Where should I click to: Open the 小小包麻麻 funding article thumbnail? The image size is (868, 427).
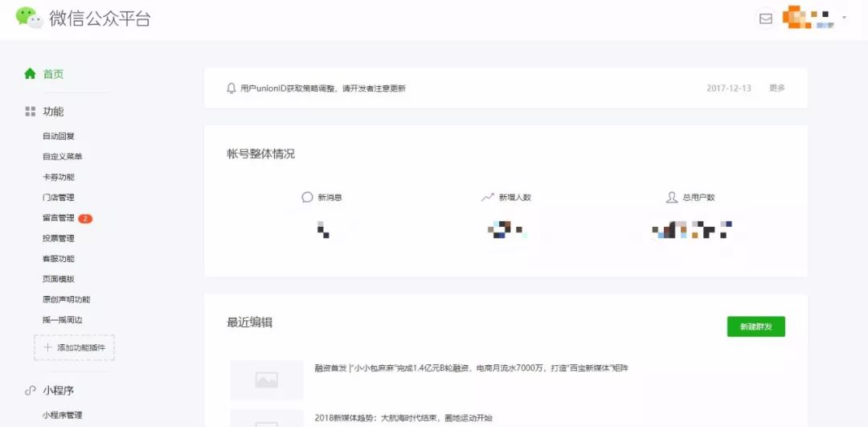pyautogui.click(x=267, y=380)
